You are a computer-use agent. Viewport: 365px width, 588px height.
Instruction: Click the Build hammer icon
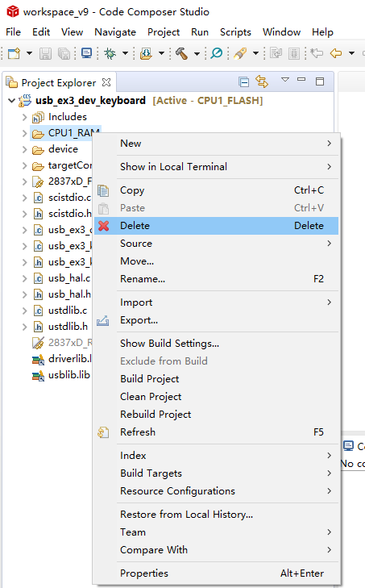click(182, 53)
